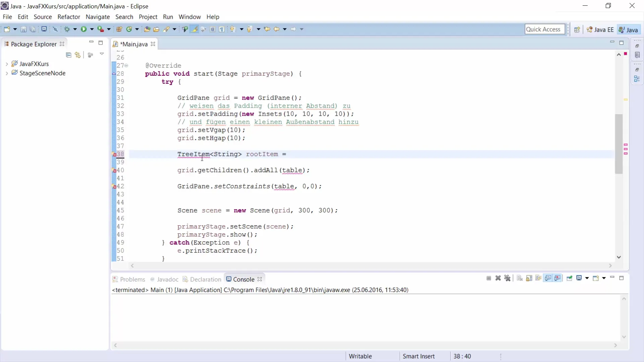The height and width of the screenshot is (362, 644).
Task: Select the StageSceneNode project name
Action: (42, 73)
